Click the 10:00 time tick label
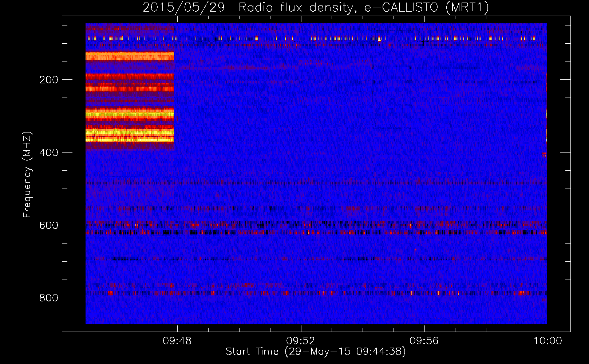589x364 pixels. click(x=548, y=341)
